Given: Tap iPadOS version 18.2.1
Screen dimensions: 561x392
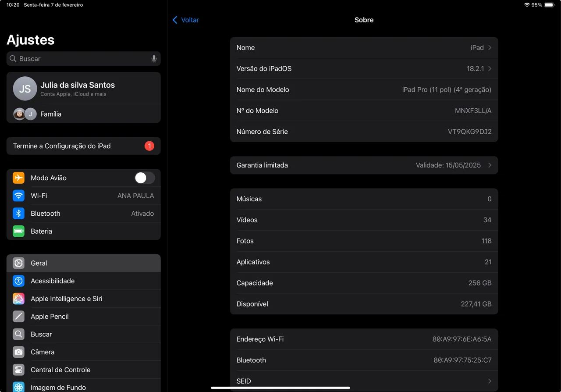Looking at the screenshot, I should 475,68.
